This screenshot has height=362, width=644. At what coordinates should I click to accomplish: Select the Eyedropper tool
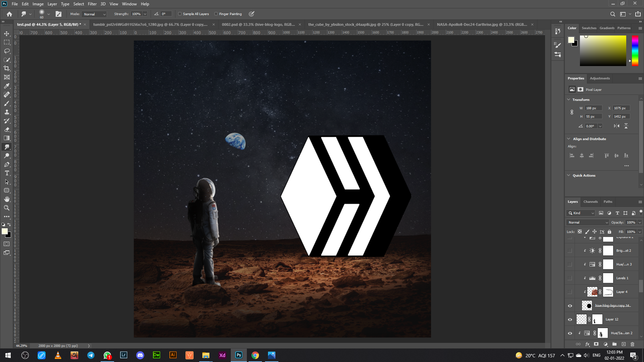pyautogui.click(x=7, y=86)
